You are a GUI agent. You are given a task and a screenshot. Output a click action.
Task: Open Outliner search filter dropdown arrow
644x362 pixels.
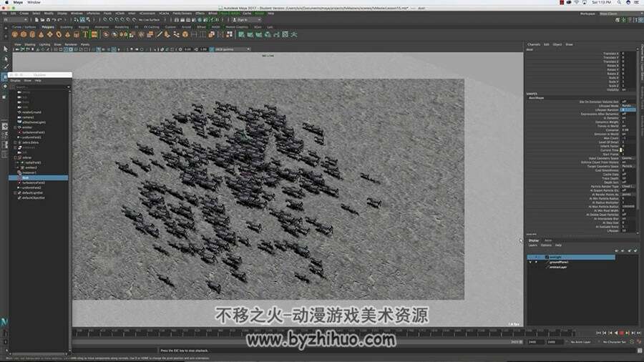(x=69, y=87)
